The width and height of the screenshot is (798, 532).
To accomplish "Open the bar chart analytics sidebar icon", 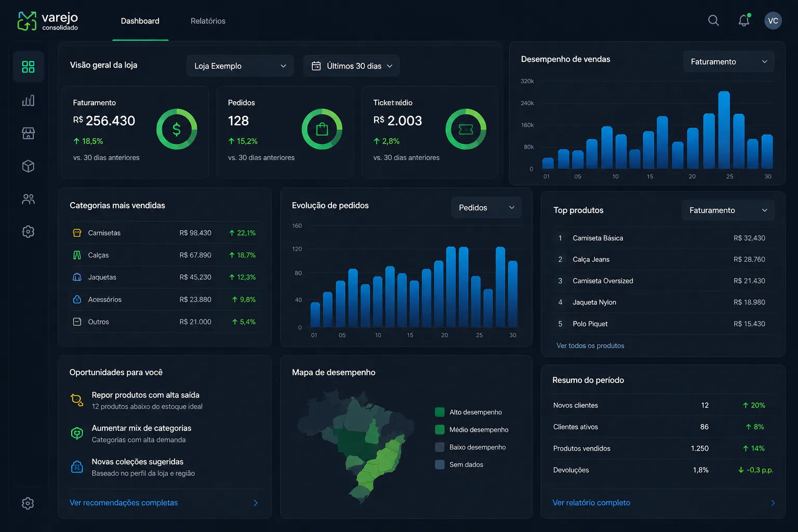I will coord(29,100).
